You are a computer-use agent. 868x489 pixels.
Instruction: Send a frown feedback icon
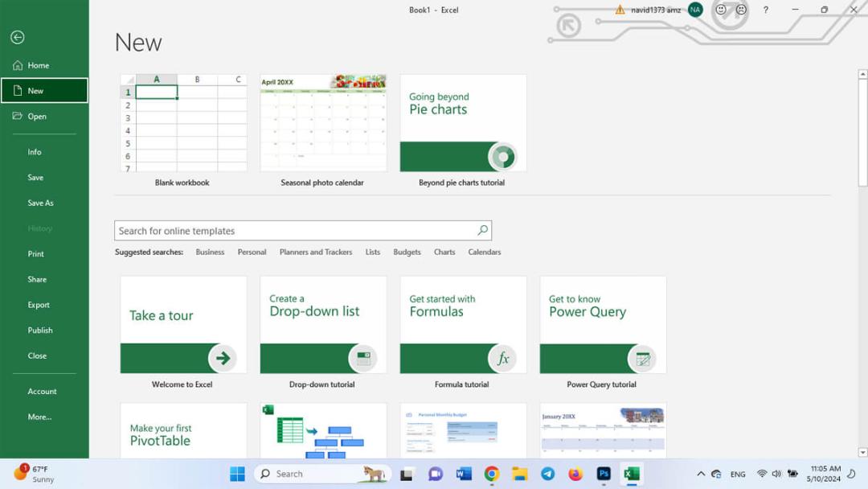click(x=741, y=10)
